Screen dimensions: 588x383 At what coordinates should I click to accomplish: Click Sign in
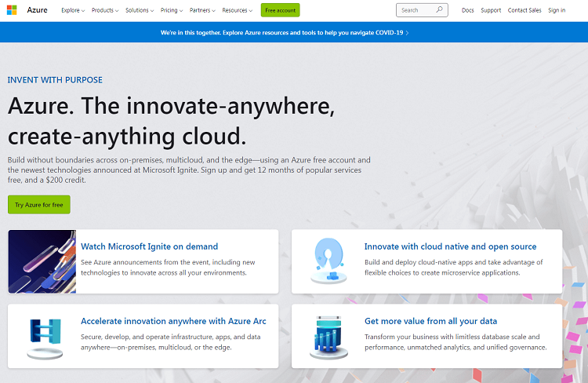557,10
